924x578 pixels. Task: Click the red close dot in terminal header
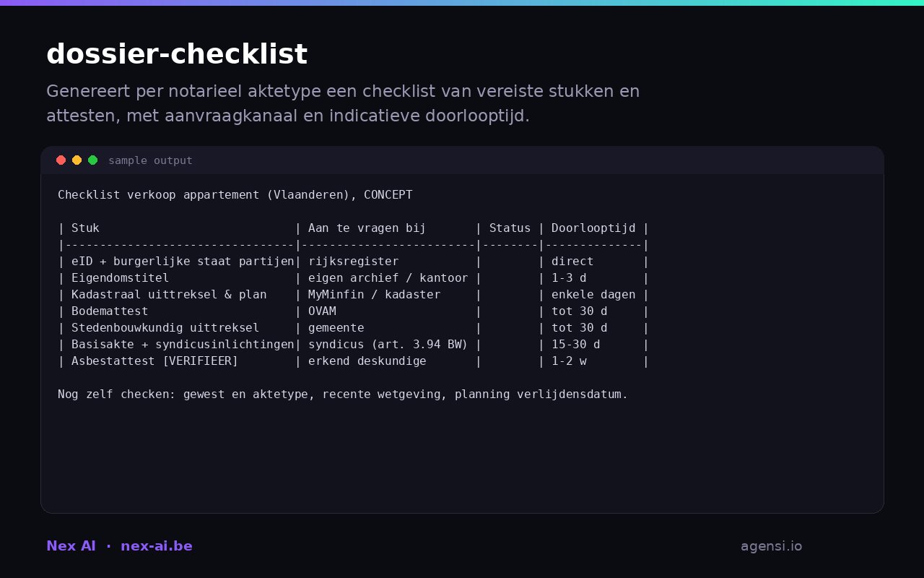[61, 160]
